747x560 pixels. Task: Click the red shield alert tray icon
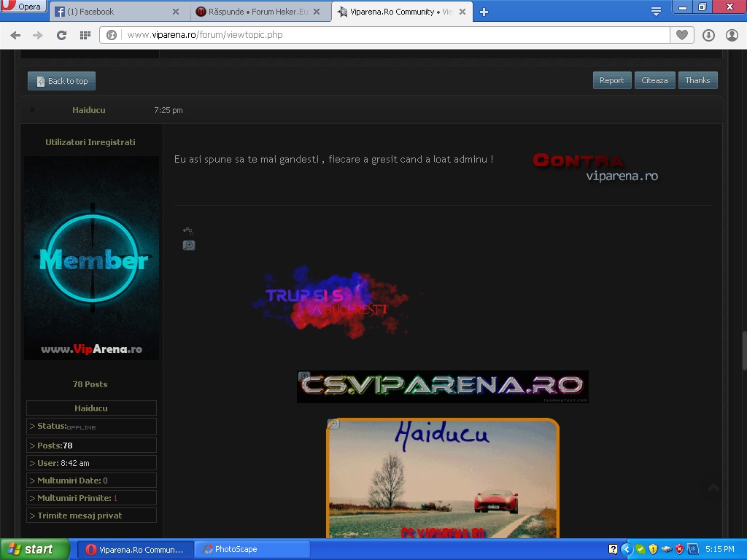(x=679, y=549)
